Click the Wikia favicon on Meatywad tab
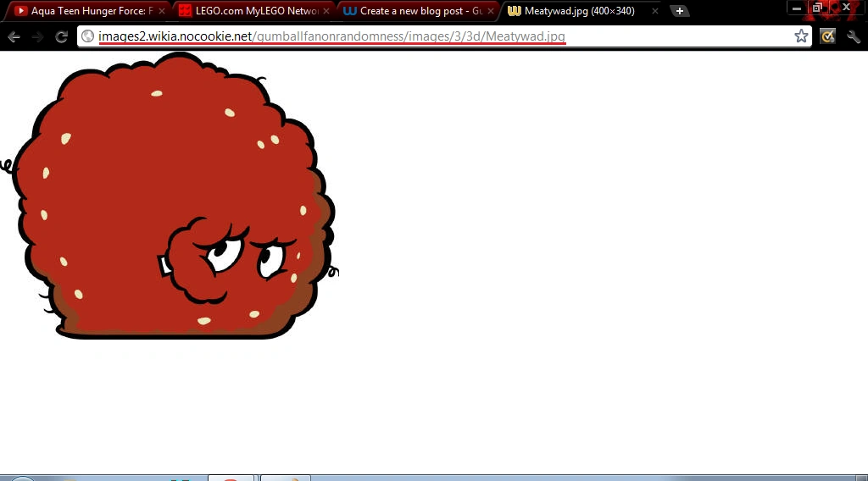The image size is (868, 481). (515, 10)
